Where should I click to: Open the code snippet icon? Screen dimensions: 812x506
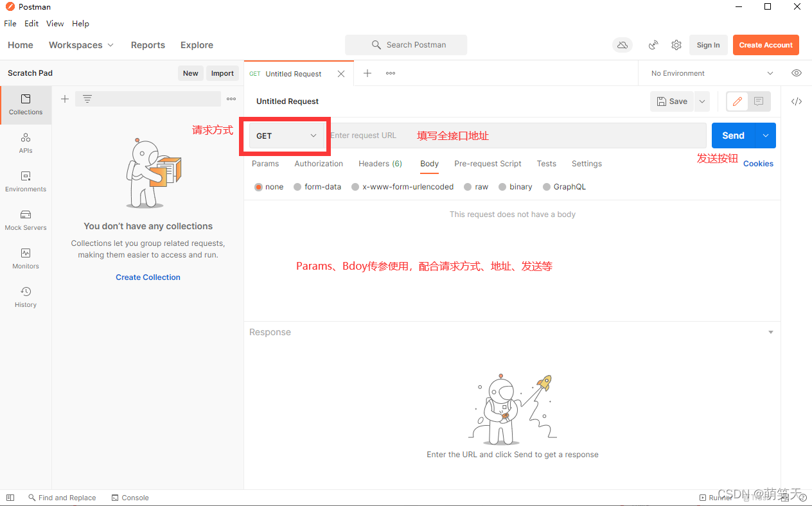[x=797, y=101]
